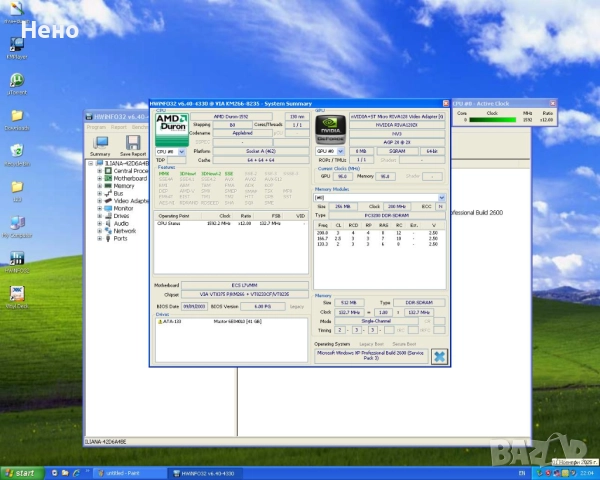The width and height of the screenshot is (600, 480).
Task: Click the Socket A (462) platform field
Action: pos(261,151)
